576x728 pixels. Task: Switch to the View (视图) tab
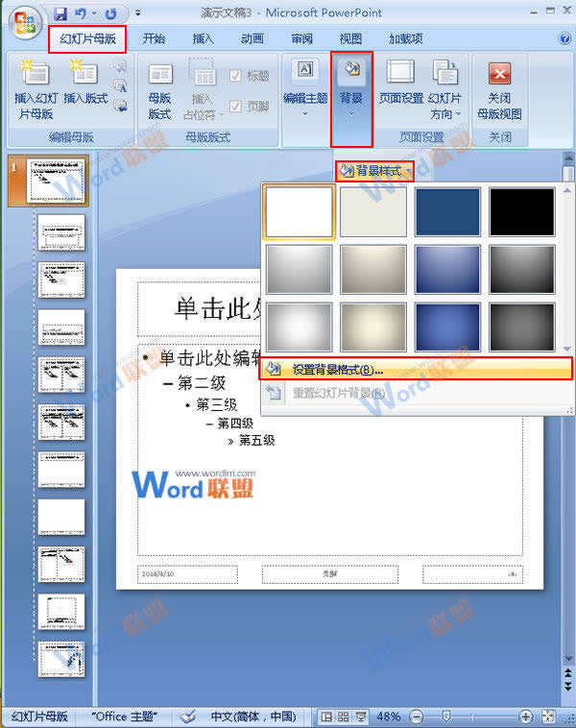pyautogui.click(x=350, y=38)
